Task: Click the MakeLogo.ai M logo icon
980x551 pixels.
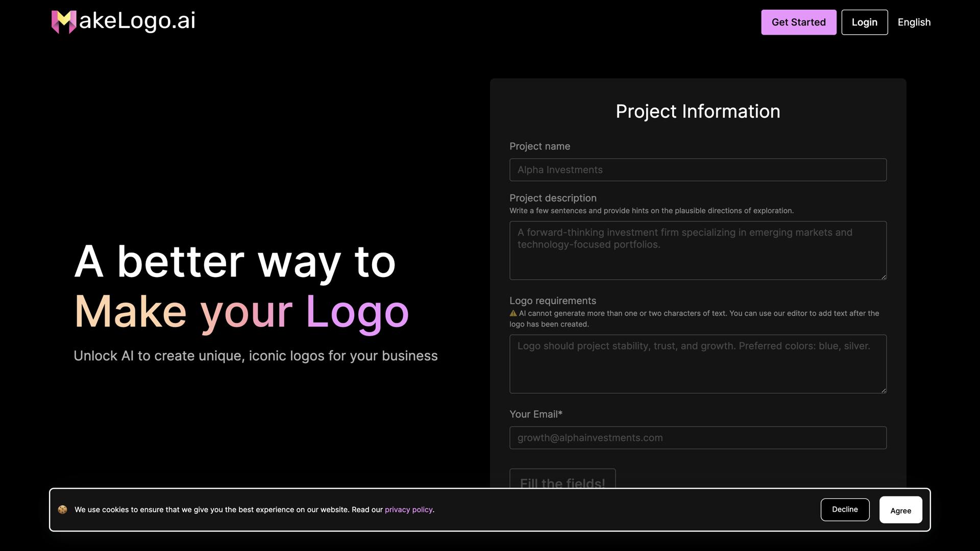Action: coord(63,22)
